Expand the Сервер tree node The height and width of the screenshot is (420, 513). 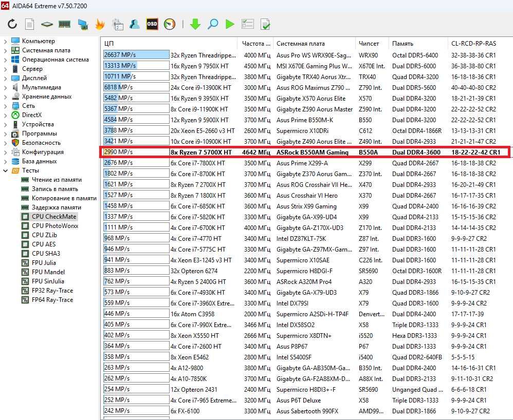point(5,69)
